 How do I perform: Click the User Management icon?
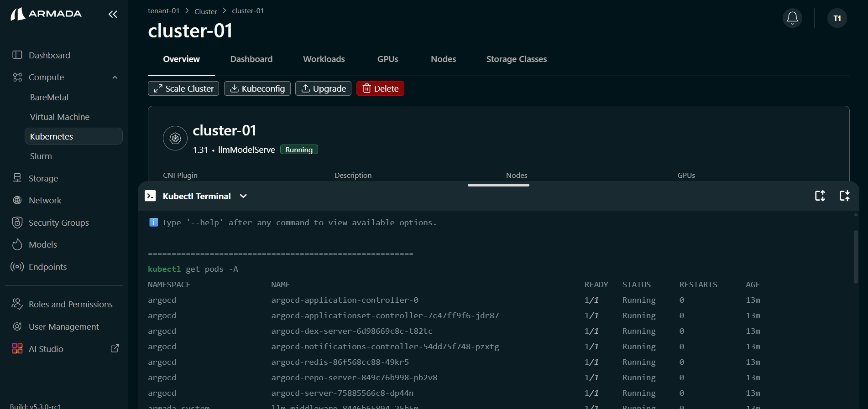(x=17, y=326)
